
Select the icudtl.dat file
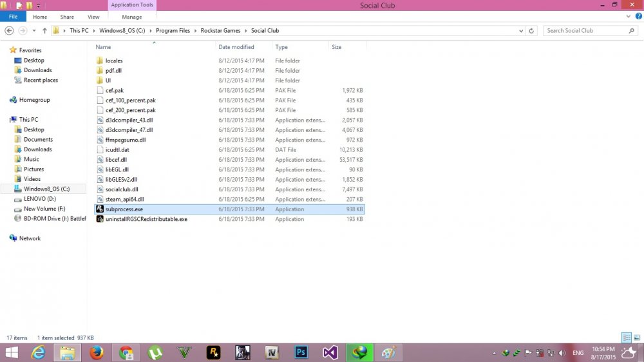point(117,149)
